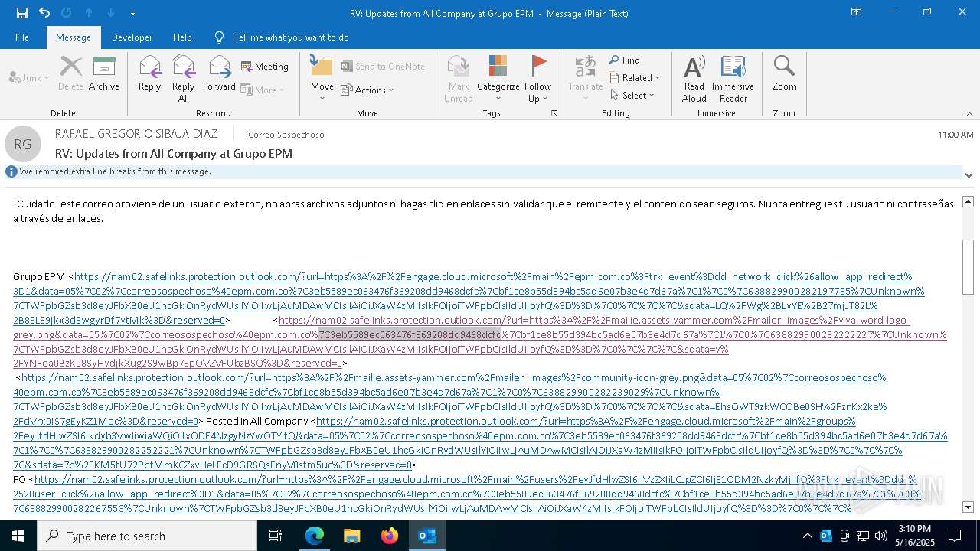
Task: Launch Microsoft Edge from the taskbar
Action: click(x=315, y=536)
